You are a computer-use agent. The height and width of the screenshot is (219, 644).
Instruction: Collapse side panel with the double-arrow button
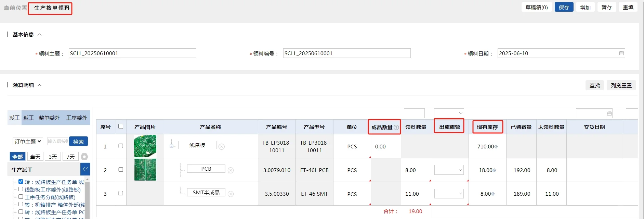[x=85, y=169]
